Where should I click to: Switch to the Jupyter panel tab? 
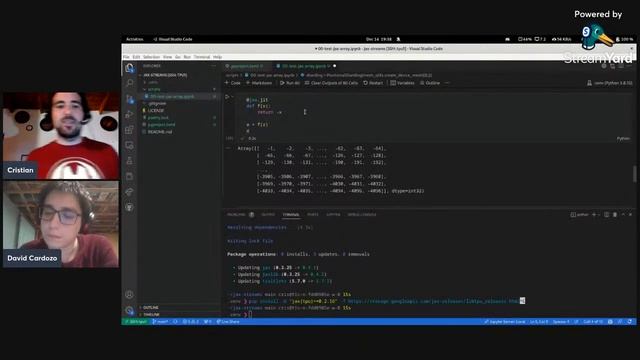(x=333, y=214)
